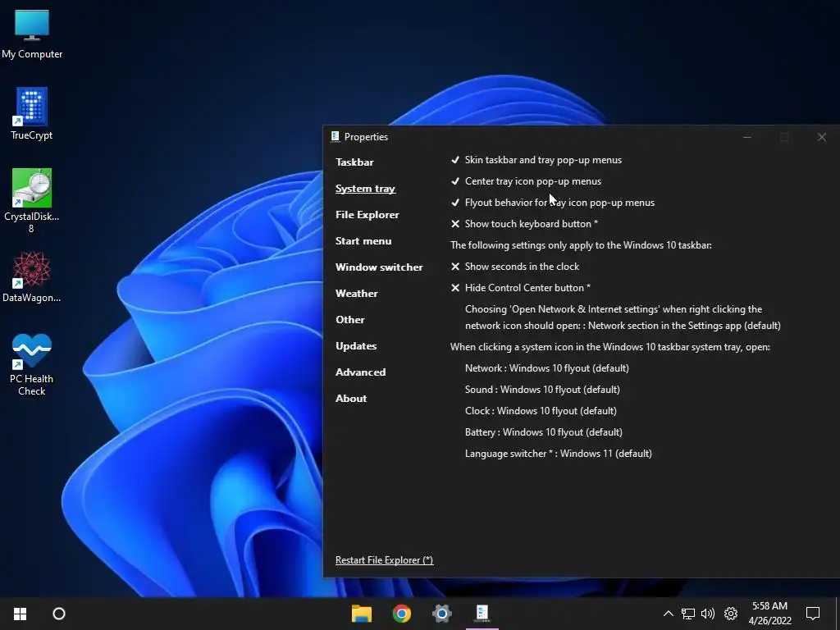Viewport: 840px width, 630px height.
Task: Click Restart File Explorer link
Action: (385, 560)
